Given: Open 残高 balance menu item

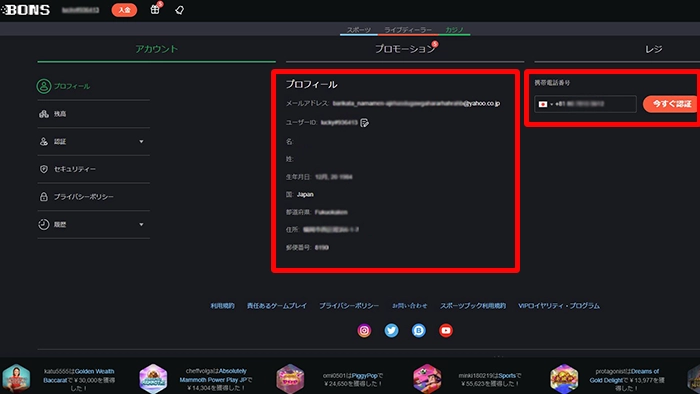Looking at the screenshot, I should tap(94, 114).
